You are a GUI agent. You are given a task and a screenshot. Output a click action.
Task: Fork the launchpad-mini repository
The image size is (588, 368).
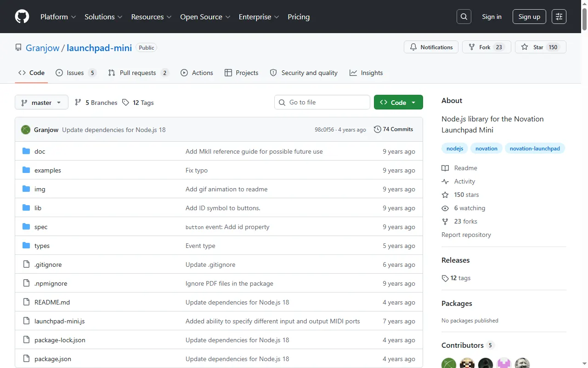point(486,47)
